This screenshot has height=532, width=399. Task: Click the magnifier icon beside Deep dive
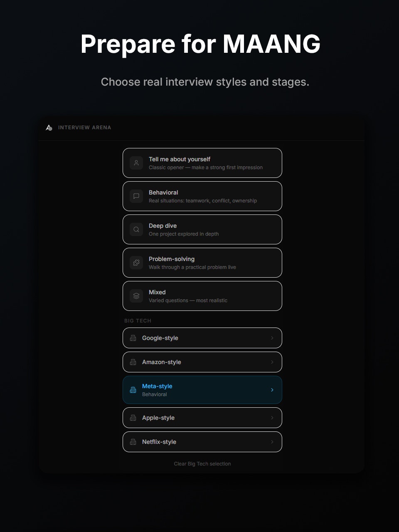(x=136, y=229)
